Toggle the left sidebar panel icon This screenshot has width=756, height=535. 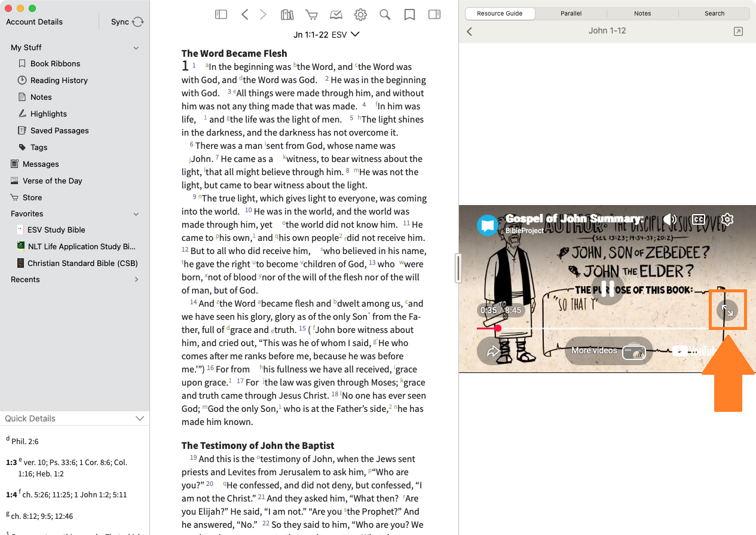(x=221, y=15)
